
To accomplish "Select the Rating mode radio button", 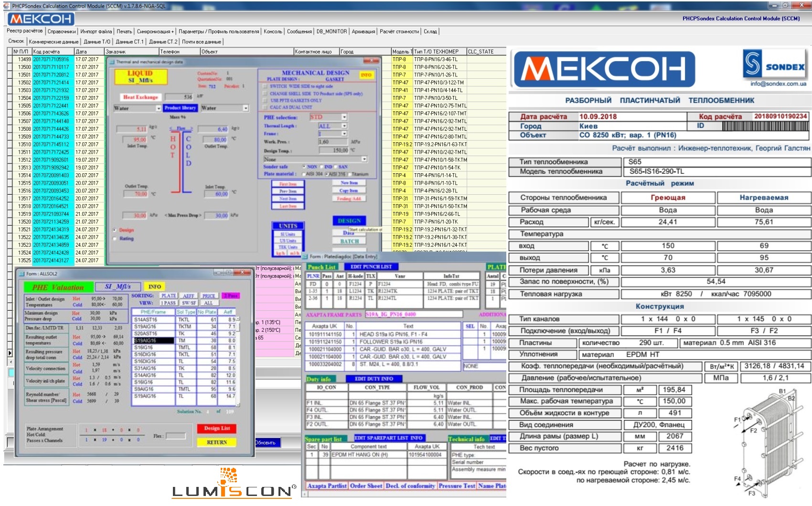I will coord(115,238).
